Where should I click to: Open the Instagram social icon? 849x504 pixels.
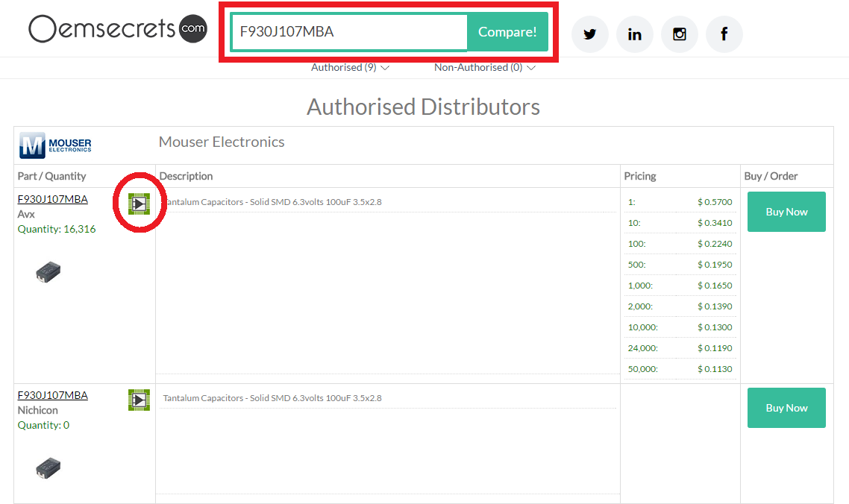680,34
